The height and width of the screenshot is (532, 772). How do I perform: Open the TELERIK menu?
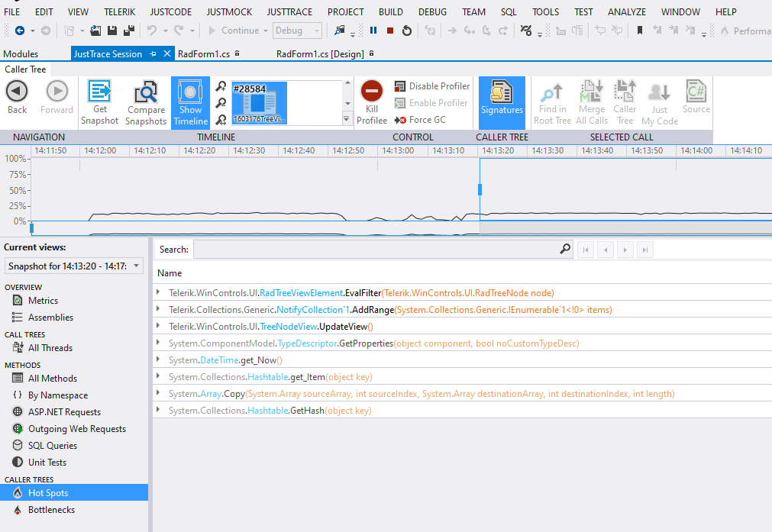tap(120, 11)
